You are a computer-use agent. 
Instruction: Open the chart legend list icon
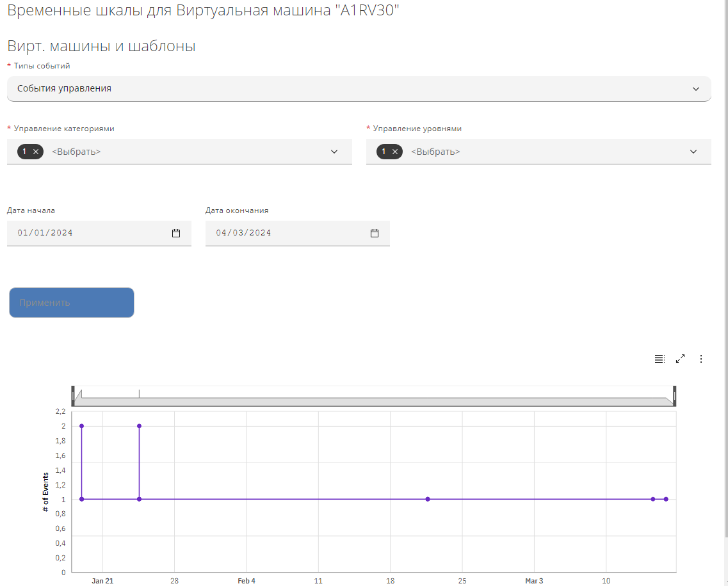(x=659, y=359)
